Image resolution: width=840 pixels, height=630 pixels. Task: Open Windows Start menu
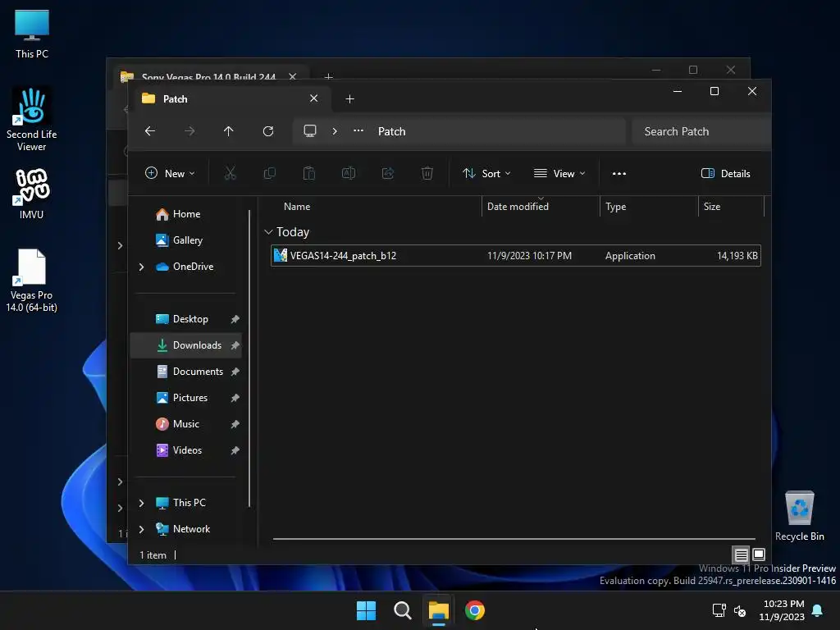point(367,610)
